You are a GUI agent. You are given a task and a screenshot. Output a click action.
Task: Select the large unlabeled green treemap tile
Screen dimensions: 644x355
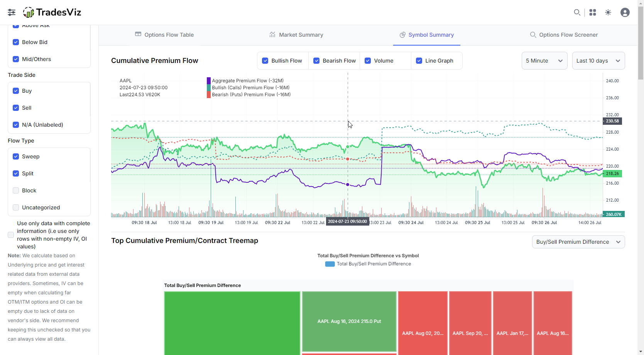pyautogui.click(x=232, y=323)
